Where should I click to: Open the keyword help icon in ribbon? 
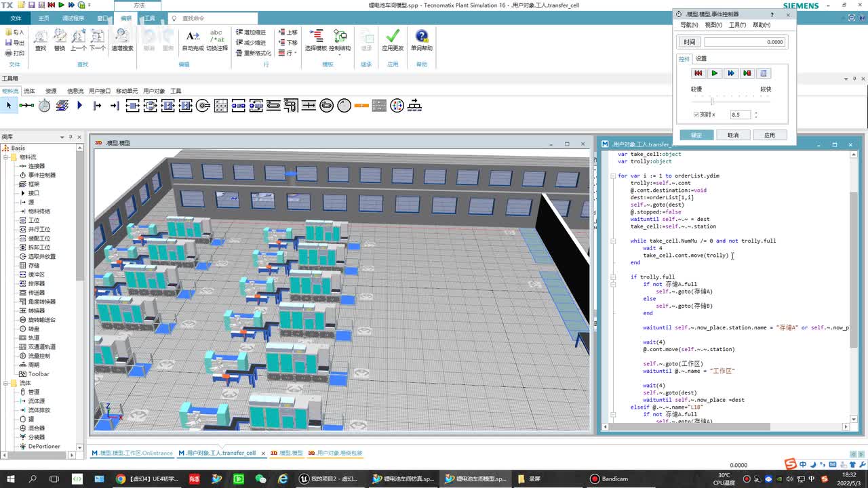click(422, 40)
